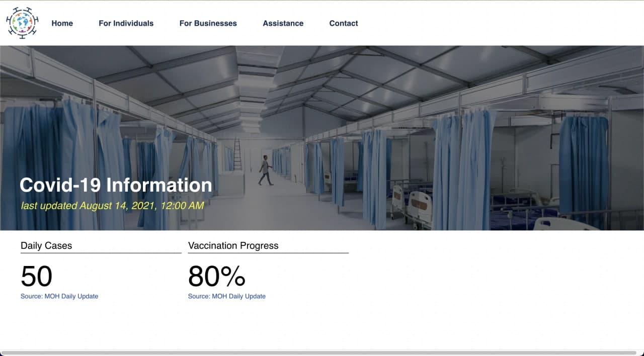This screenshot has height=356, width=644.
Task: Click the Daily Cases label
Action: pos(46,245)
